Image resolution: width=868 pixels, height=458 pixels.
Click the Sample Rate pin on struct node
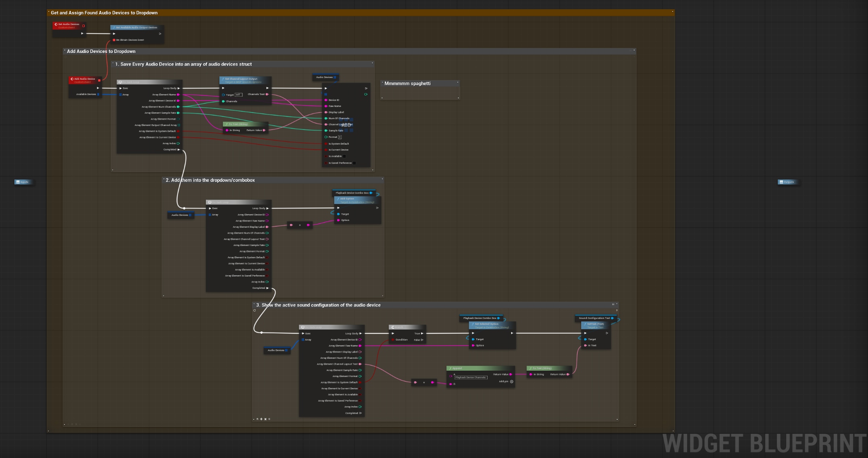tap(326, 131)
